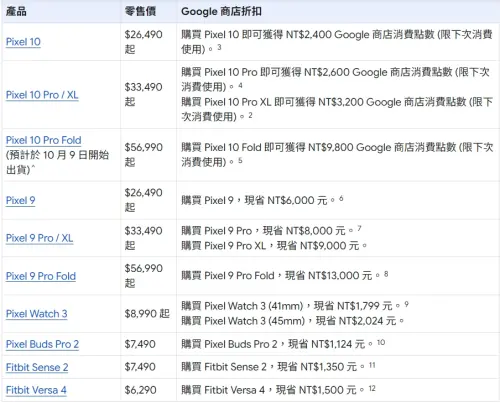Open the Pixel 9 product link
The image size is (500, 403).
click(20, 200)
